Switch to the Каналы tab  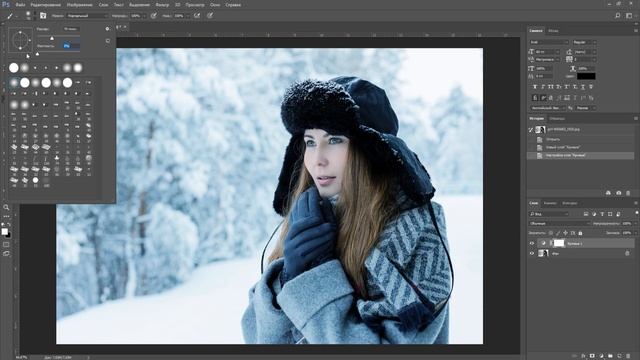[x=550, y=203]
